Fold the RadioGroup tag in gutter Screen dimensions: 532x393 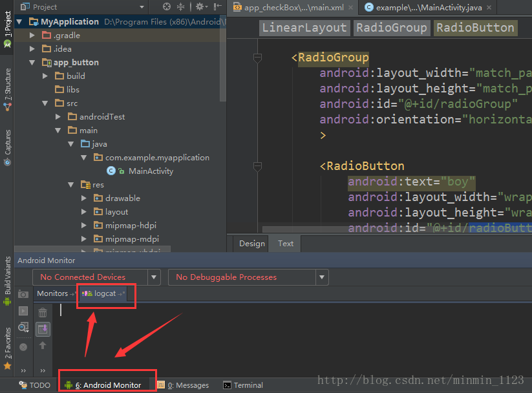257,58
